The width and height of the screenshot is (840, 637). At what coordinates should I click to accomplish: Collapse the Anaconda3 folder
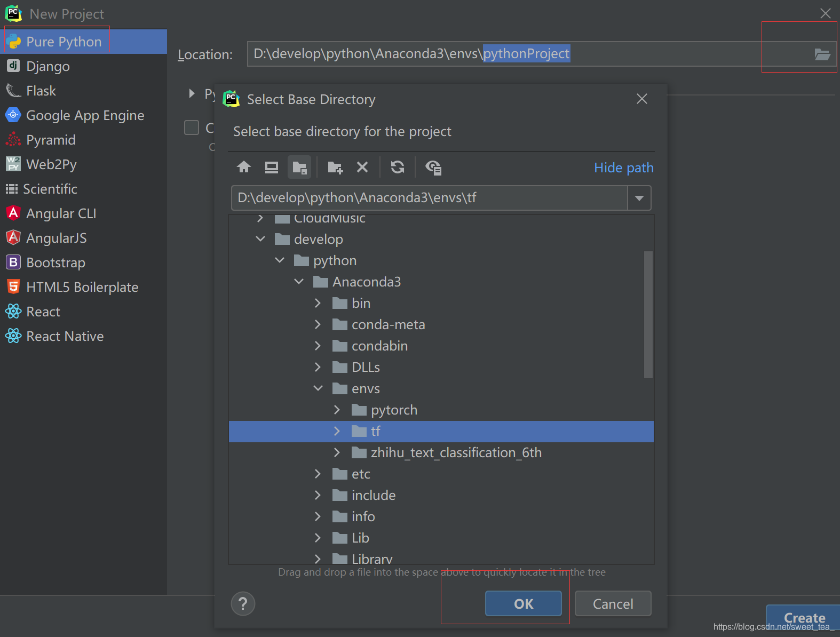tap(299, 282)
